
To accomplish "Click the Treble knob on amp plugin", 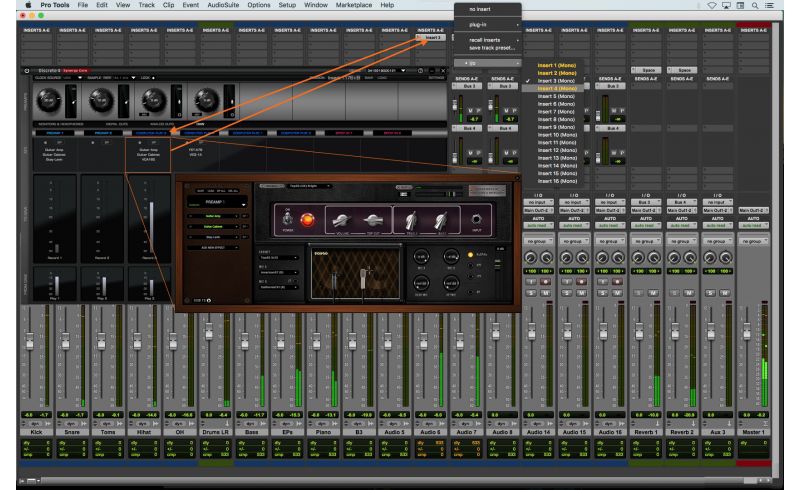I will point(411,220).
